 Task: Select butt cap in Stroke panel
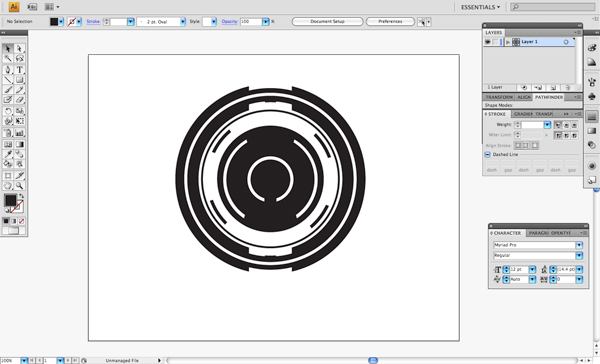point(558,125)
